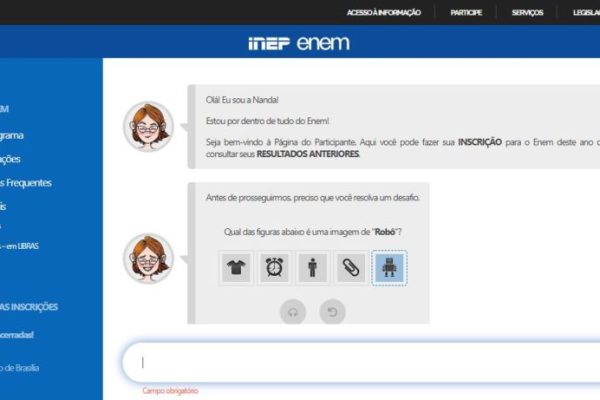Viewport: 600px width, 400px height.
Task: Open the 'em LIBRAS' sidebar link
Action: [19, 246]
